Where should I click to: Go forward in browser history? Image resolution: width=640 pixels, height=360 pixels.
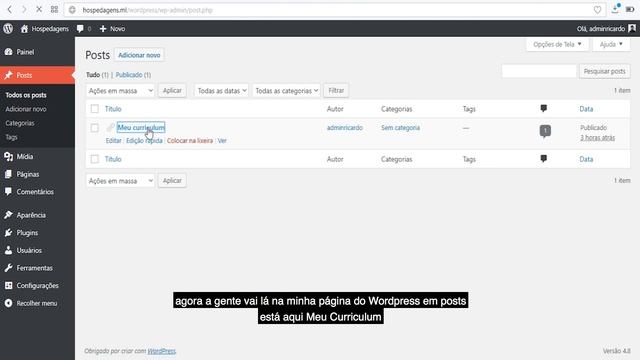click(x=24, y=9)
